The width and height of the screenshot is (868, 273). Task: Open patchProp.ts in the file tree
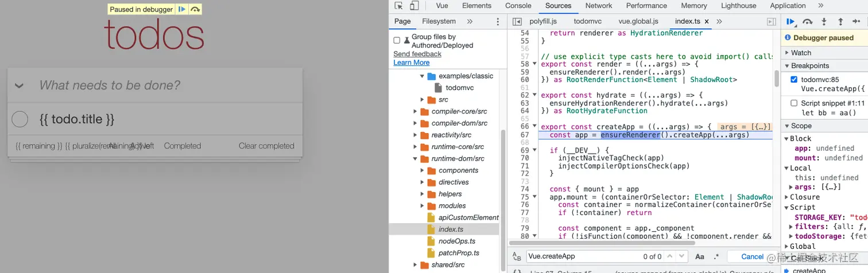[x=459, y=253]
